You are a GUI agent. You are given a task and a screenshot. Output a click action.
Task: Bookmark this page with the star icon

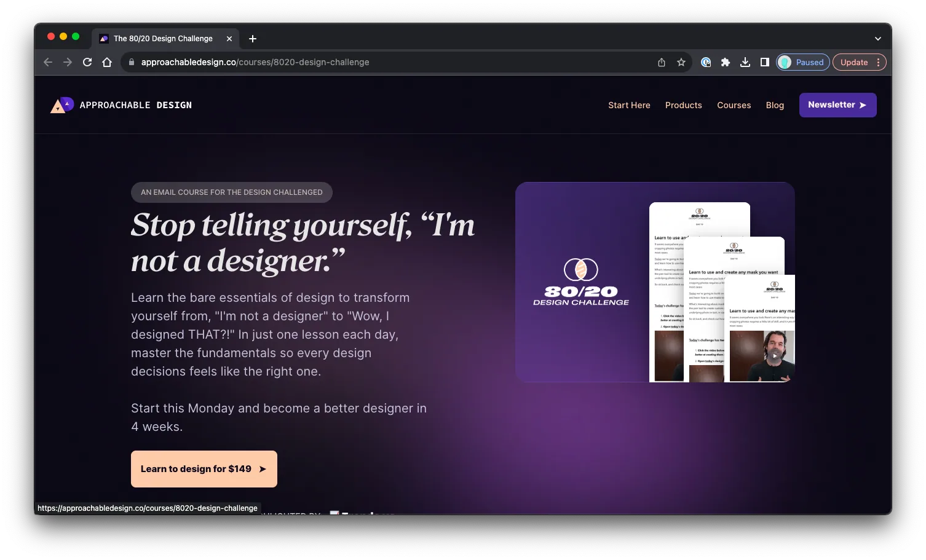(x=681, y=62)
